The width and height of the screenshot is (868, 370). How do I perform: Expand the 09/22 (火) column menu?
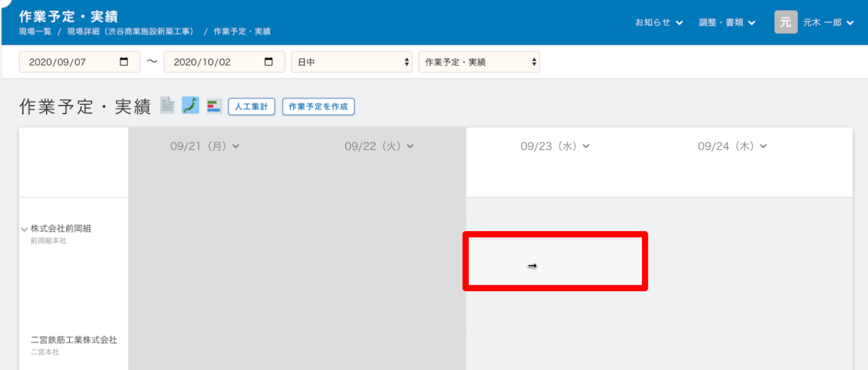(410, 146)
